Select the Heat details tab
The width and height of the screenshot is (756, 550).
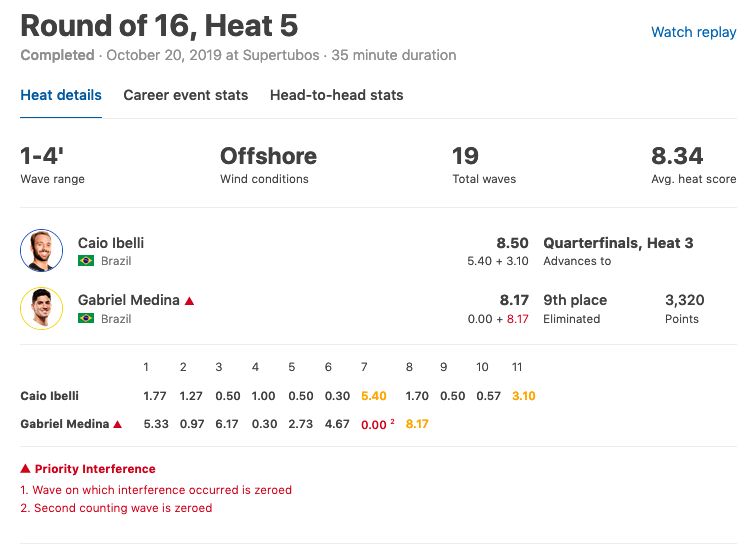coord(61,95)
